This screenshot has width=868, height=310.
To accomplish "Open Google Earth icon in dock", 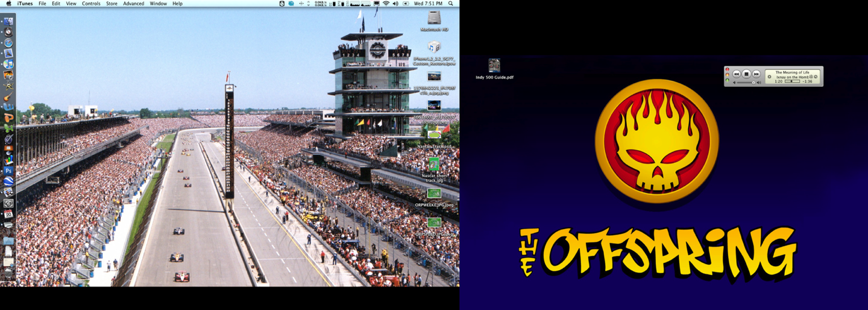I will (8, 181).
